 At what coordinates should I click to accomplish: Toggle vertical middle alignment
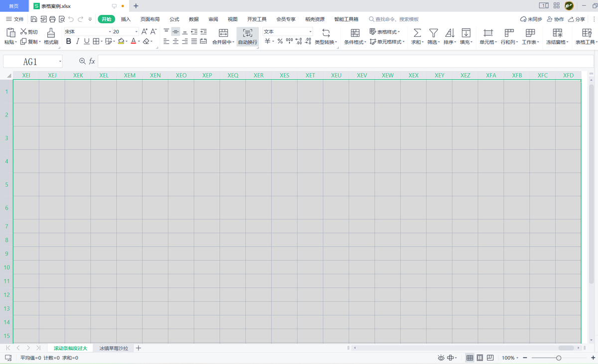(x=175, y=31)
